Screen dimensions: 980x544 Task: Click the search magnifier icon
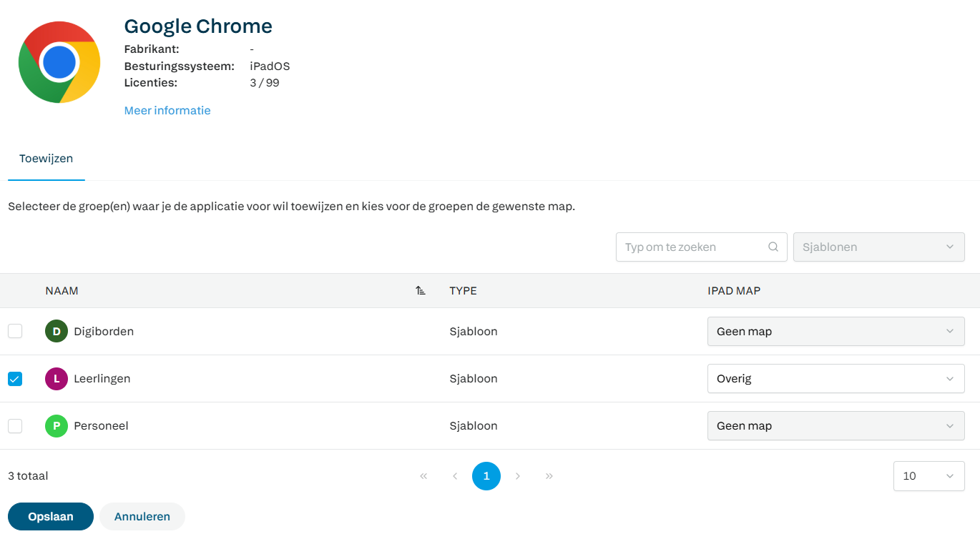(773, 247)
